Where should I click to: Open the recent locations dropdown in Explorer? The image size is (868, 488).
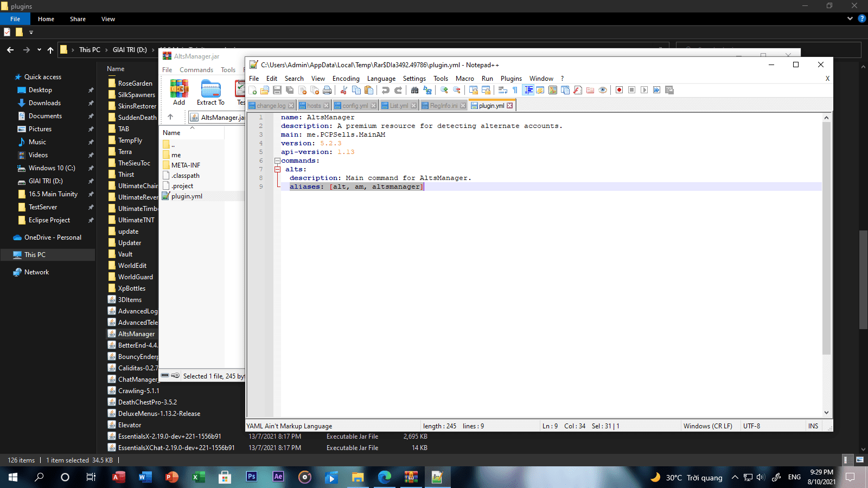click(39, 50)
